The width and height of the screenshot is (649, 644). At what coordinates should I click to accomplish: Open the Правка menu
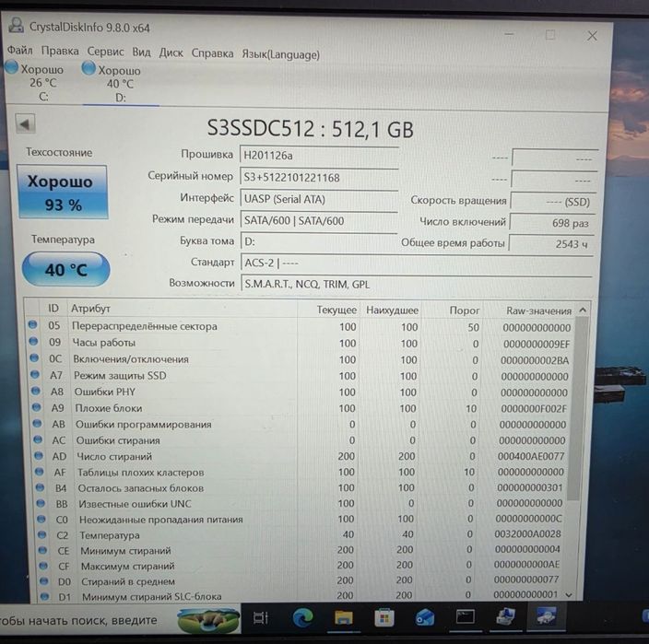point(60,51)
